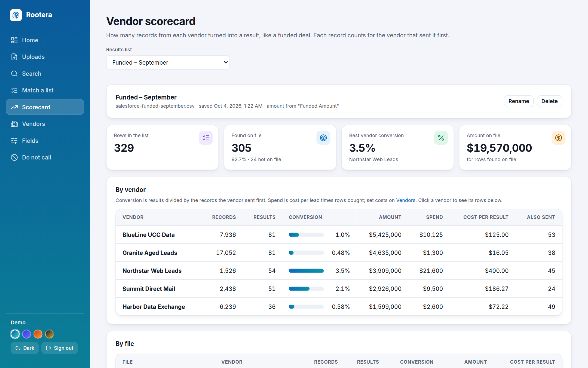Click the dollar icon on Amount on file card
Image resolution: width=588 pixels, height=368 pixels.
pos(559,138)
